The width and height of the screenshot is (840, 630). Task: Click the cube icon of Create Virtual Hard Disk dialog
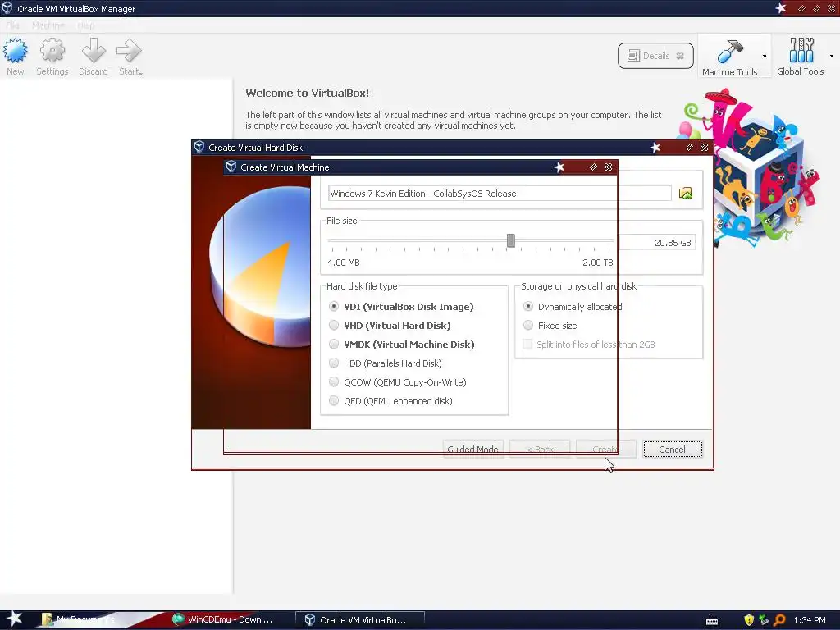199,147
